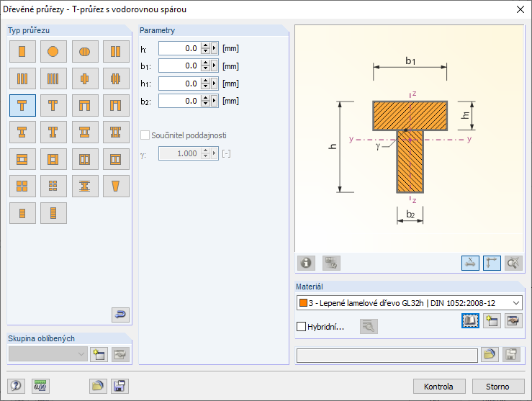532x401 pixels.
Task: Select the hollow box cross-section type
Action: pyautogui.click(x=22, y=159)
